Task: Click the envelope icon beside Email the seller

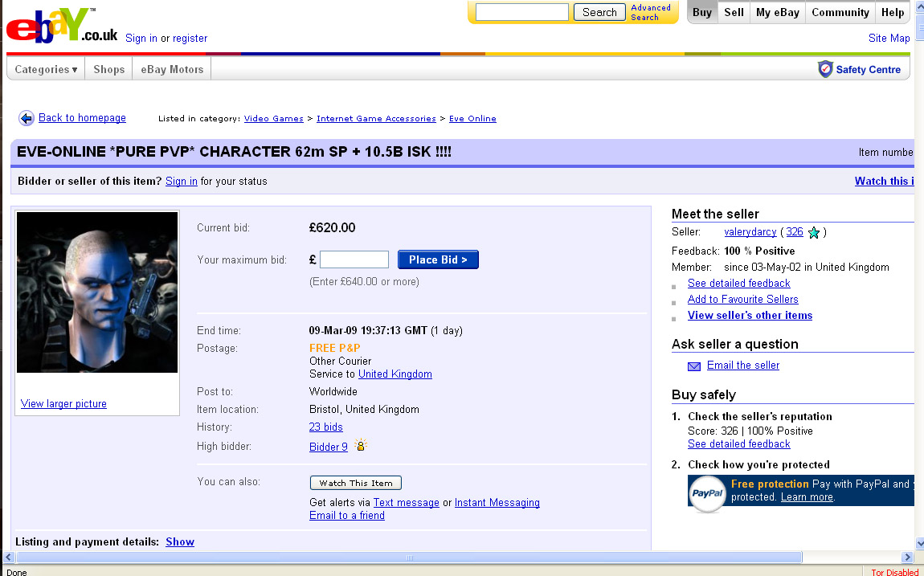Action: [x=694, y=366]
